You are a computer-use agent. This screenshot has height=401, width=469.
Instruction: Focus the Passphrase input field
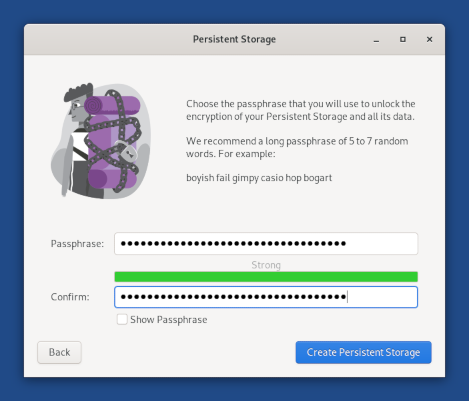(266, 244)
